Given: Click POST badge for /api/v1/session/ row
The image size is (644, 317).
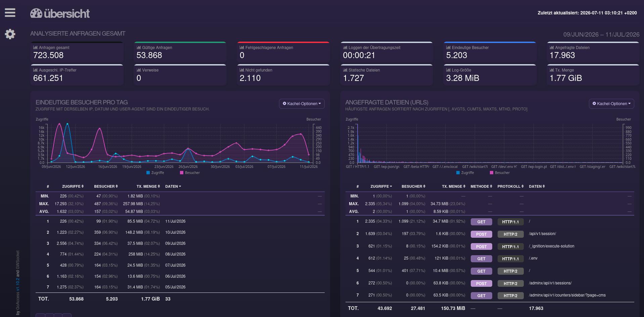Looking at the screenshot, I should click(x=481, y=234).
